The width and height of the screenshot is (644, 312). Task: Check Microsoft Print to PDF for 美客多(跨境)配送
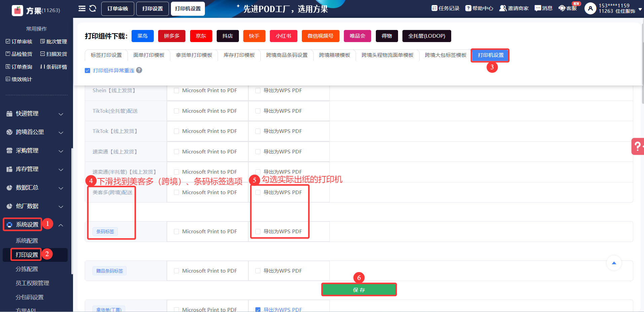pyautogui.click(x=176, y=193)
